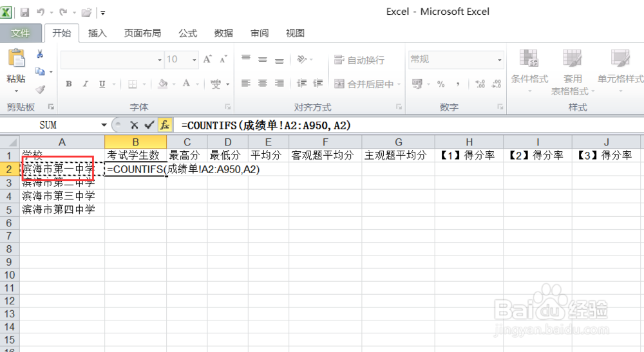Screen dimensions: 644x352
Task: Click the 平均分 header cell
Action: coord(269,155)
